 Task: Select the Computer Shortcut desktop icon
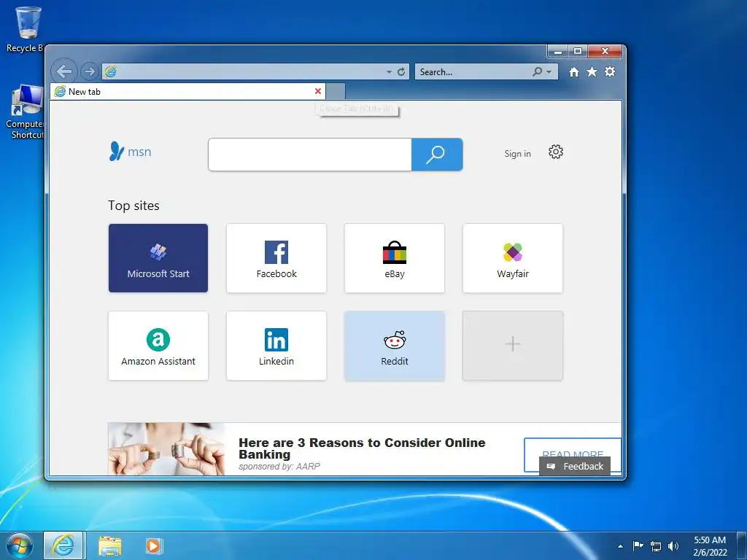(x=27, y=112)
